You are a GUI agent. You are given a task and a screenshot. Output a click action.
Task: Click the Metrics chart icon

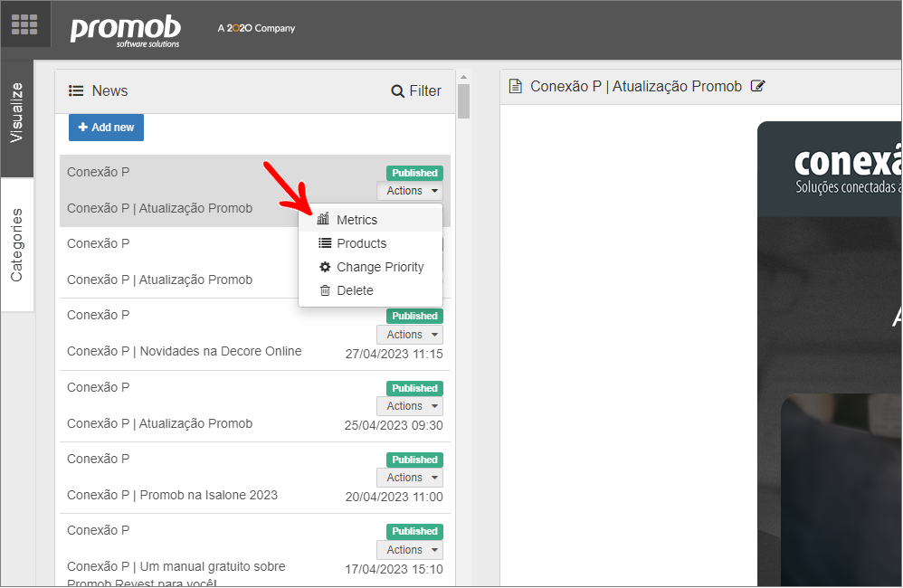coord(324,219)
